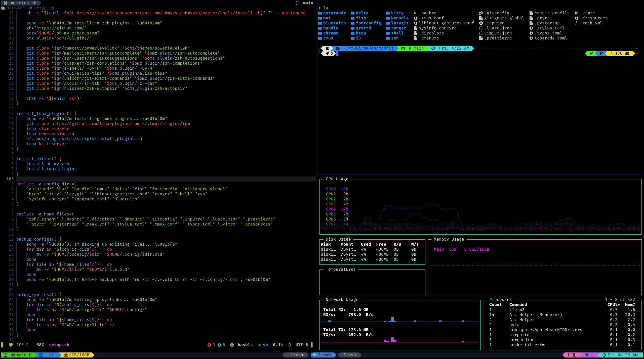Click the blue info diagnostics icon
The width and height of the screenshot is (644, 359).
(x=219, y=345)
